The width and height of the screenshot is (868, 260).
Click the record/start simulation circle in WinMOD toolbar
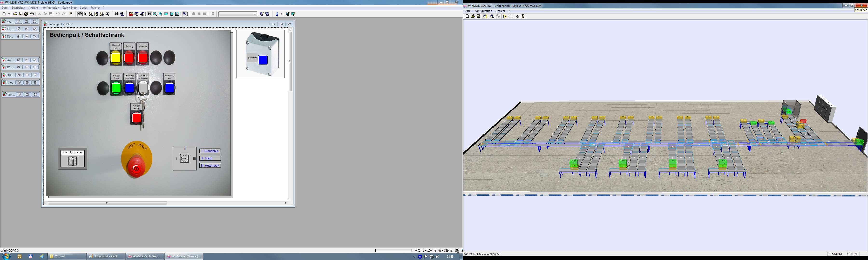click(194, 14)
